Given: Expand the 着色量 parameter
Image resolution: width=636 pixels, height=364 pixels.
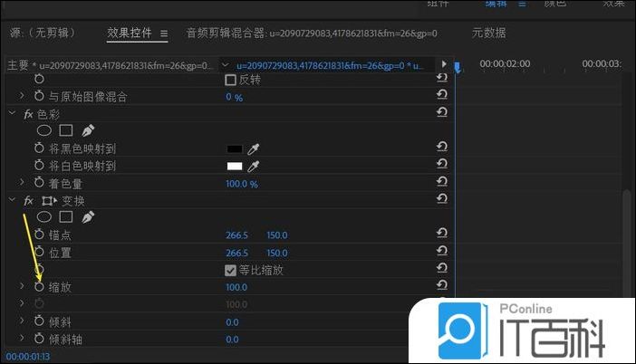Looking at the screenshot, I should (x=22, y=182).
